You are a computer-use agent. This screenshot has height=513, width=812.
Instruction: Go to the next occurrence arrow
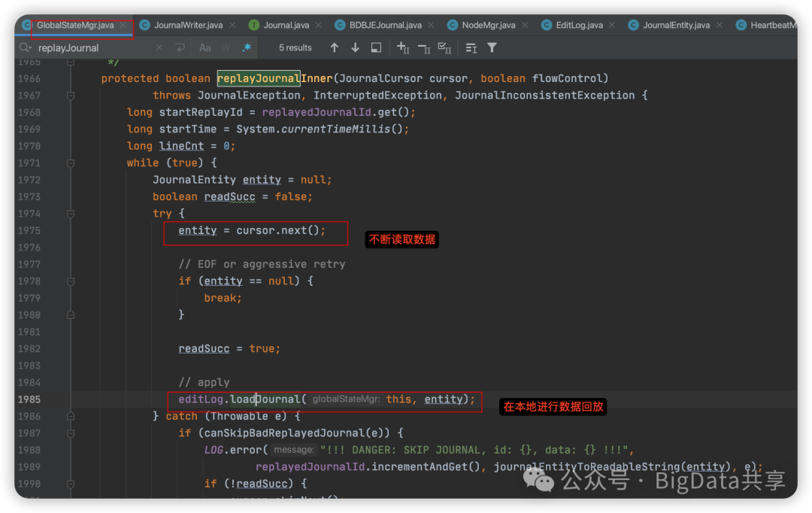click(x=355, y=47)
